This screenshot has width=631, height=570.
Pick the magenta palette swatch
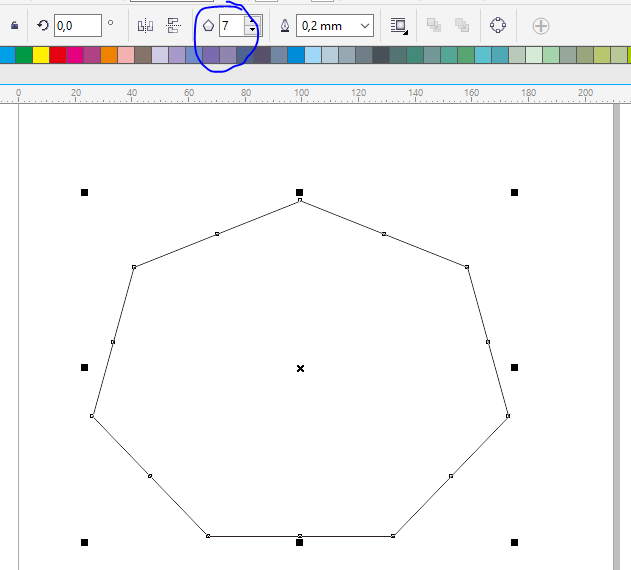pyautogui.click(x=75, y=55)
